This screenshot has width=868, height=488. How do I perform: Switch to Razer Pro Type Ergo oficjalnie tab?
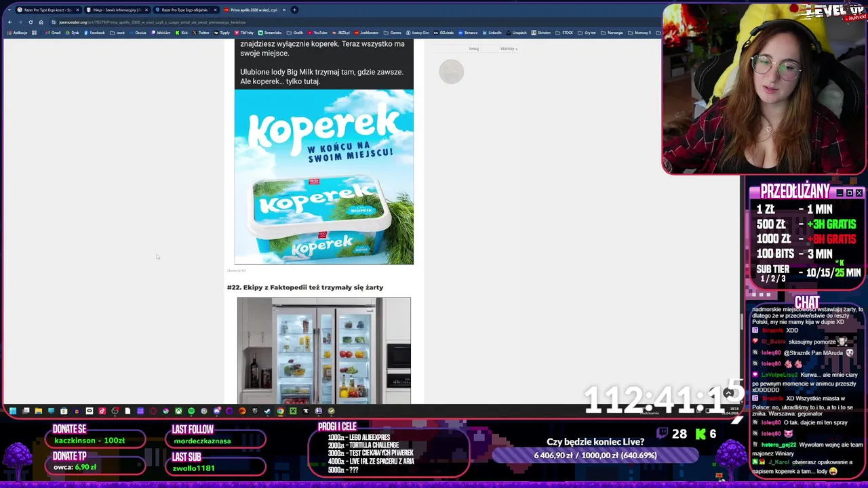(x=184, y=9)
